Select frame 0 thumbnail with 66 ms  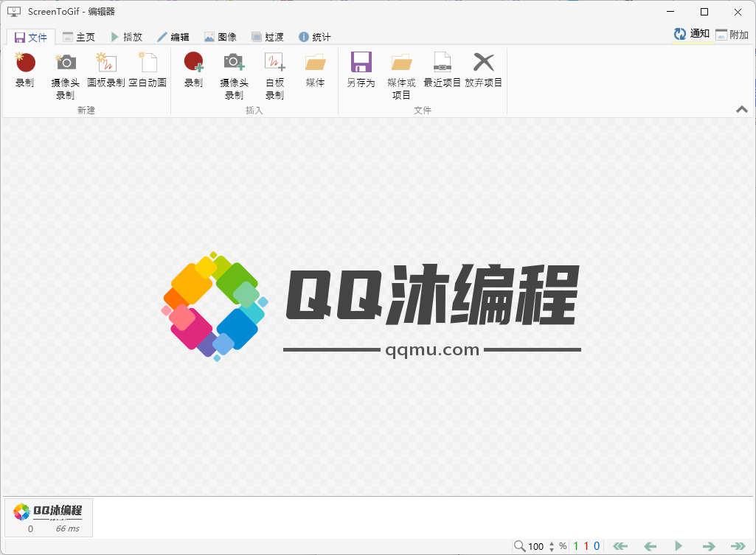(x=49, y=518)
